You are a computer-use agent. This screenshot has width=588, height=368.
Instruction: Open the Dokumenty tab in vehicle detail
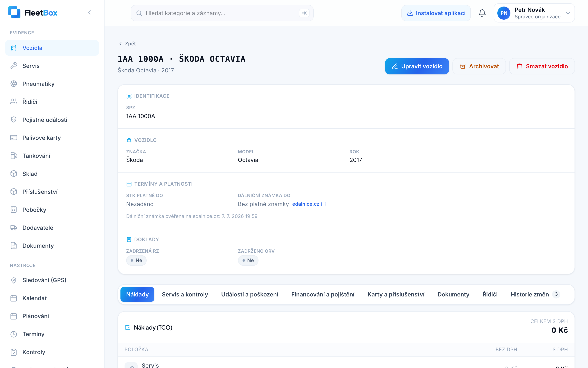pyautogui.click(x=453, y=294)
